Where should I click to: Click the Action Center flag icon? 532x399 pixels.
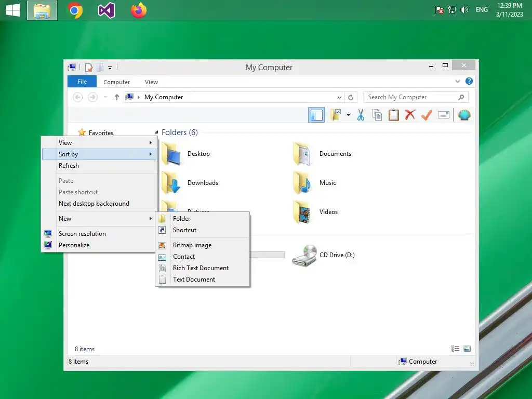point(439,10)
